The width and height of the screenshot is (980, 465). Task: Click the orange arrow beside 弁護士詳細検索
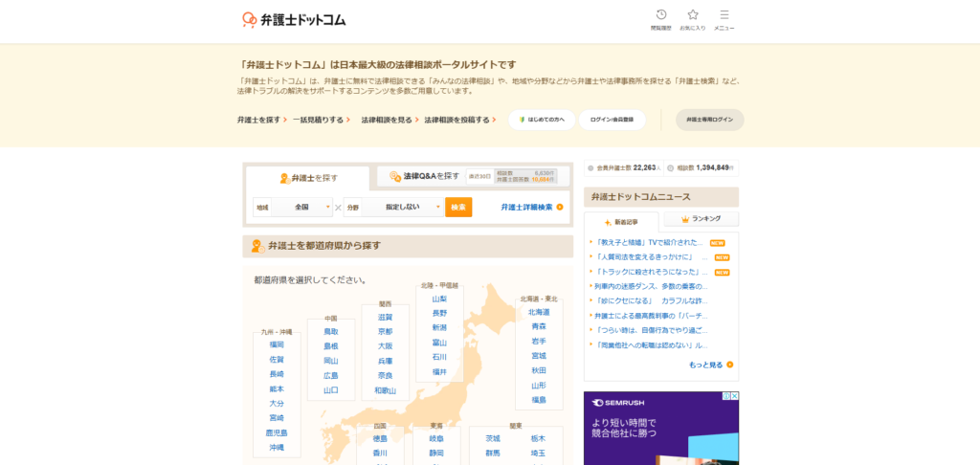tap(560, 207)
